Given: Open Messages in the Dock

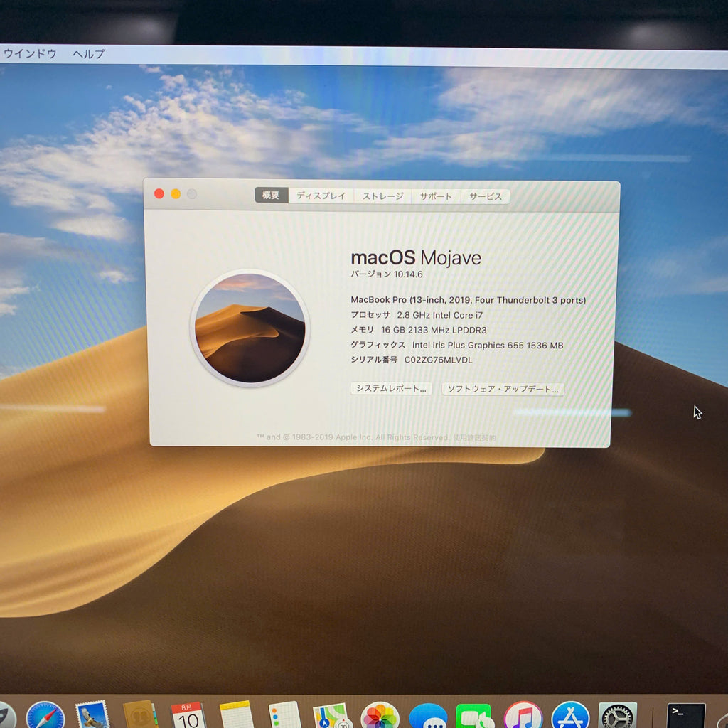Looking at the screenshot, I should [x=428, y=717].
